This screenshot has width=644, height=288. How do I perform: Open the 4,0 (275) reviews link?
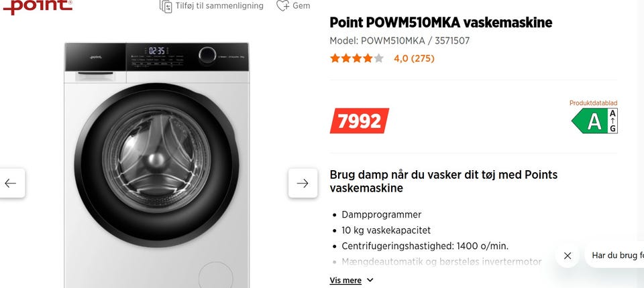coord(414,58)
